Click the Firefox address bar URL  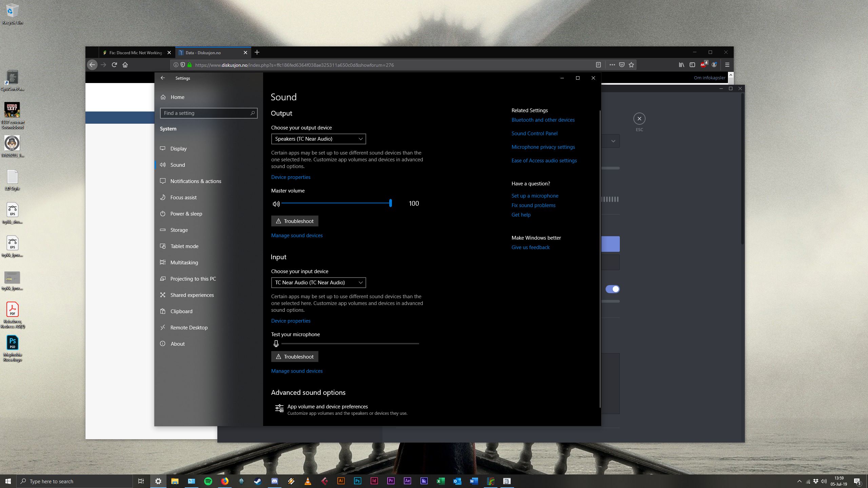(x=294, y=65)
